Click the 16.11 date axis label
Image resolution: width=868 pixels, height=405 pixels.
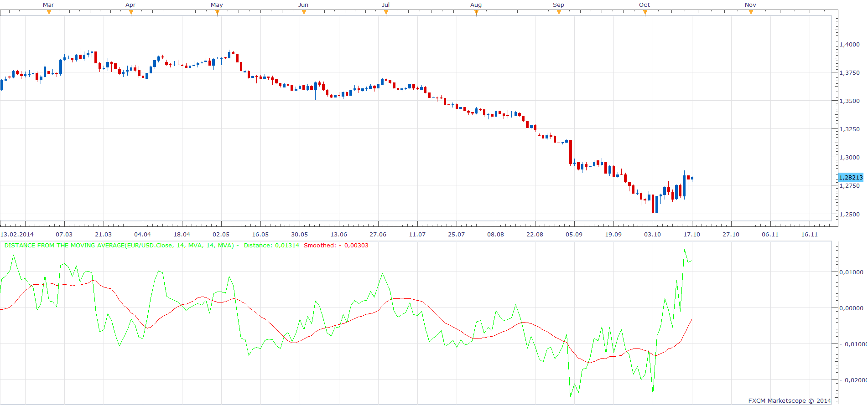809,234
